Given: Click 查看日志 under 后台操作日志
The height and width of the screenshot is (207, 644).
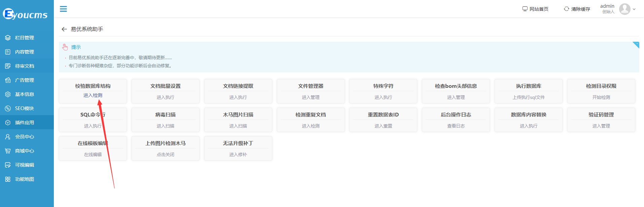Looking at the screenshot, I should tap(456, 126).
